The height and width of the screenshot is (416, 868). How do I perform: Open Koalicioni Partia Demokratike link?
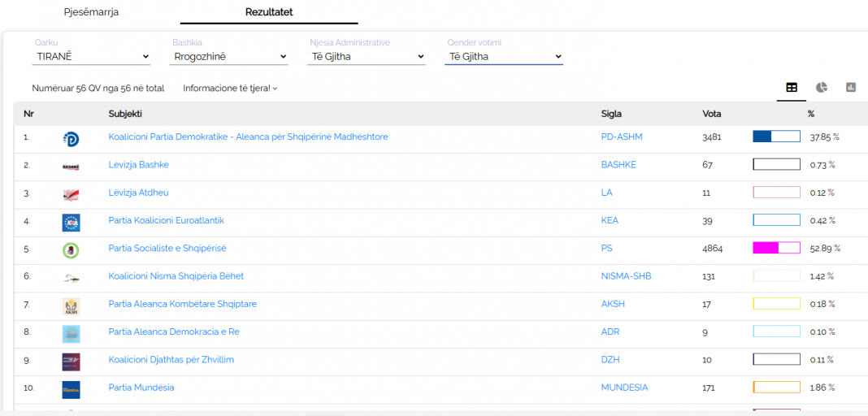[248, 136]
